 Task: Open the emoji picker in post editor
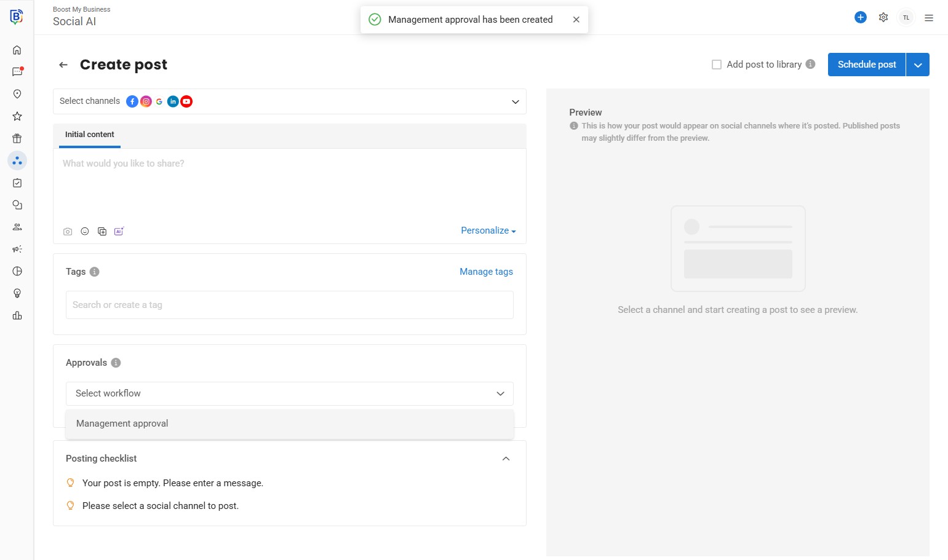85,232
